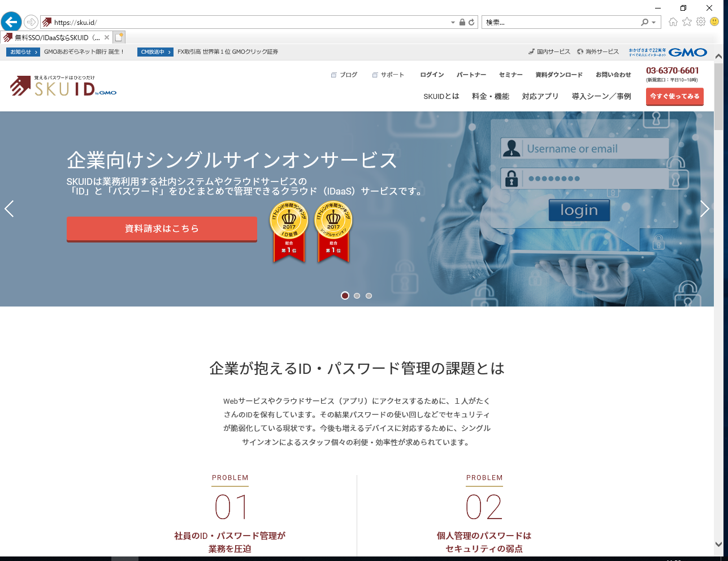Open the FX取引高 世界第1位 GMOクリック証券 link
Viewport: 728px width, 561px height.
pyautogui.click(x=228, y=52)
